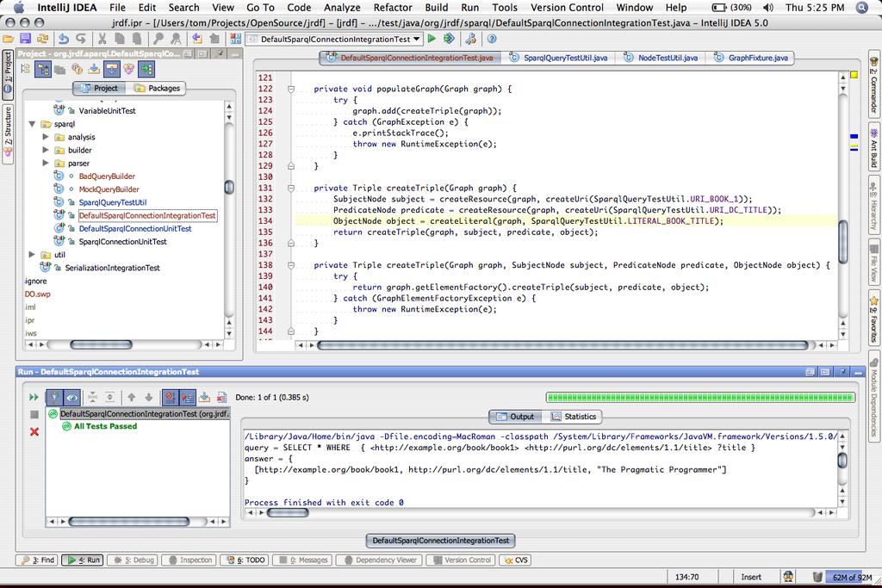Image resolution: width=882 pixels, height=588 pixels.
Task: Switch to the Packages view tab
Action: pos(157,89)
